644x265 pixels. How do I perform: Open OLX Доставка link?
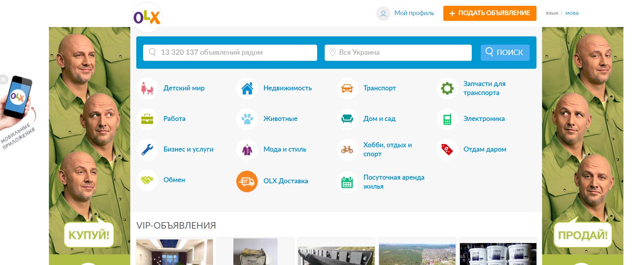286,181
